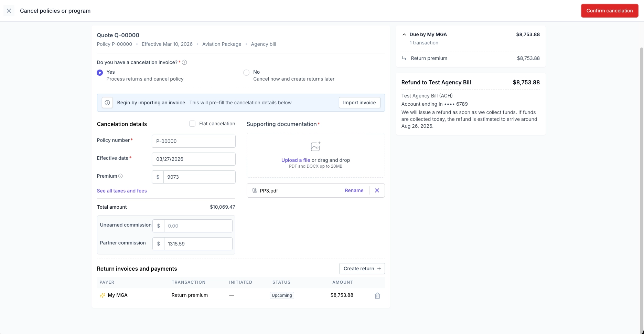Image resolution: width=644 pixels, height=334 pixels.
Task: Click Quote Q-00000 heading
Action: [118, 35]
